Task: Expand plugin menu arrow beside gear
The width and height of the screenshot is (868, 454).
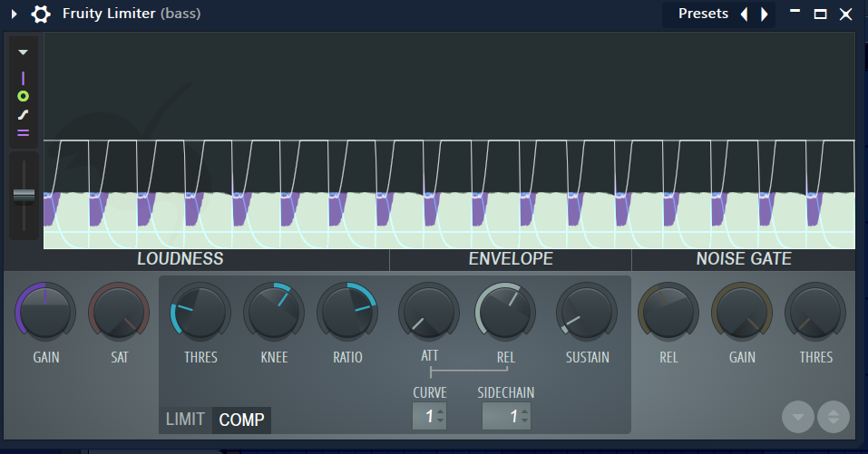Action: pos(15,14)
